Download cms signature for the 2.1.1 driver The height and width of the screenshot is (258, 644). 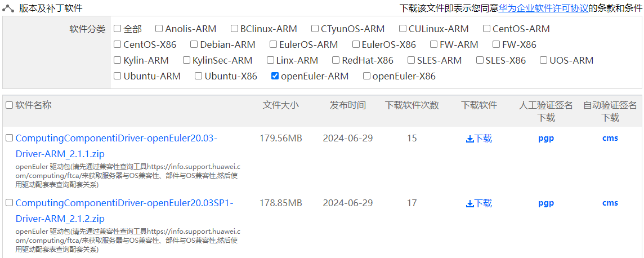tap(610, 138)
